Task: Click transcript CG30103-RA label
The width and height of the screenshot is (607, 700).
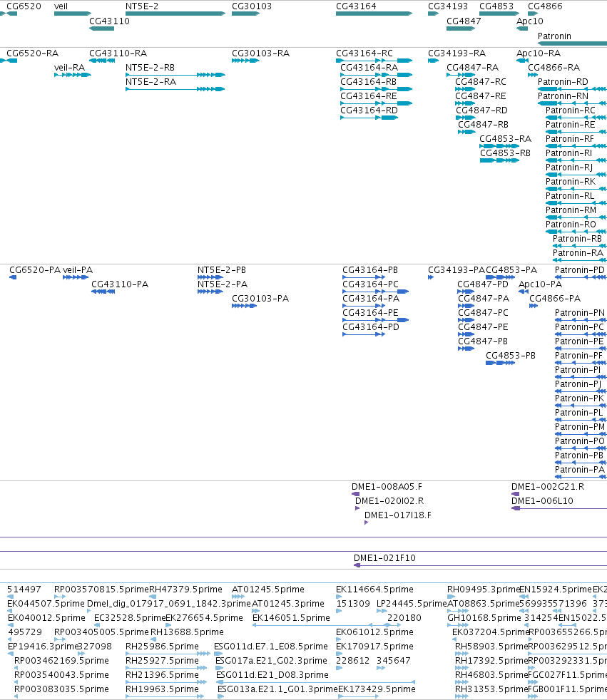Action: (260, 53)
